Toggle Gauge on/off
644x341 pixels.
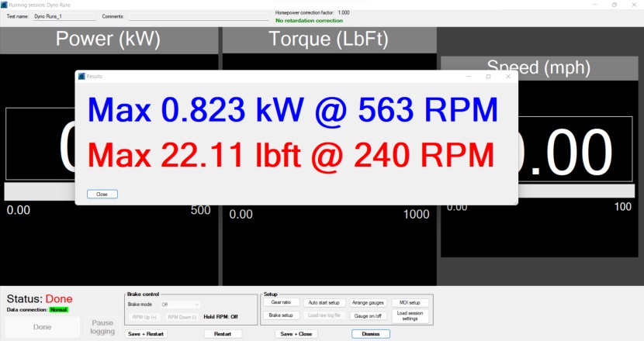[368, 316]
